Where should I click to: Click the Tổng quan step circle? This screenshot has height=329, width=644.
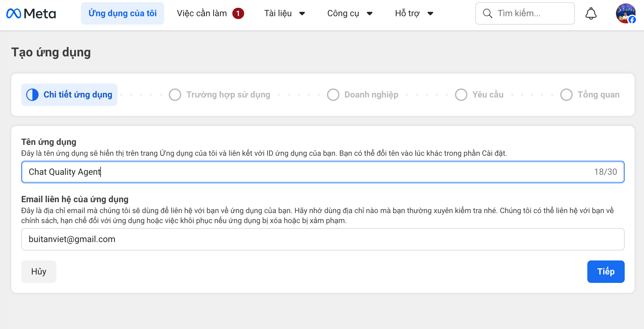(x=566, y=94)
